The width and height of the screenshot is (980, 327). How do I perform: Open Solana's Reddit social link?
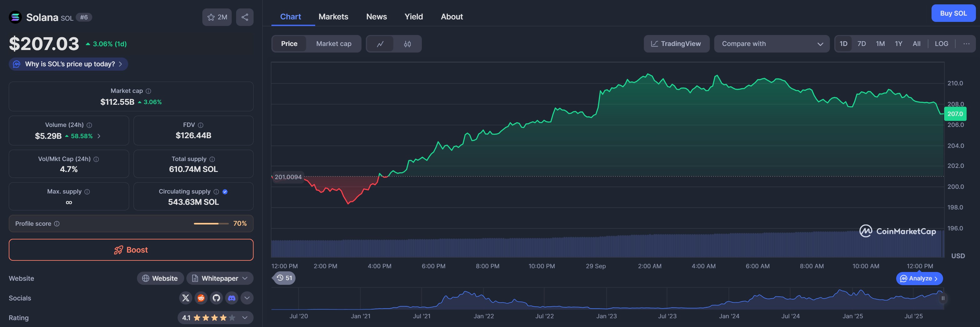point(201,298)
